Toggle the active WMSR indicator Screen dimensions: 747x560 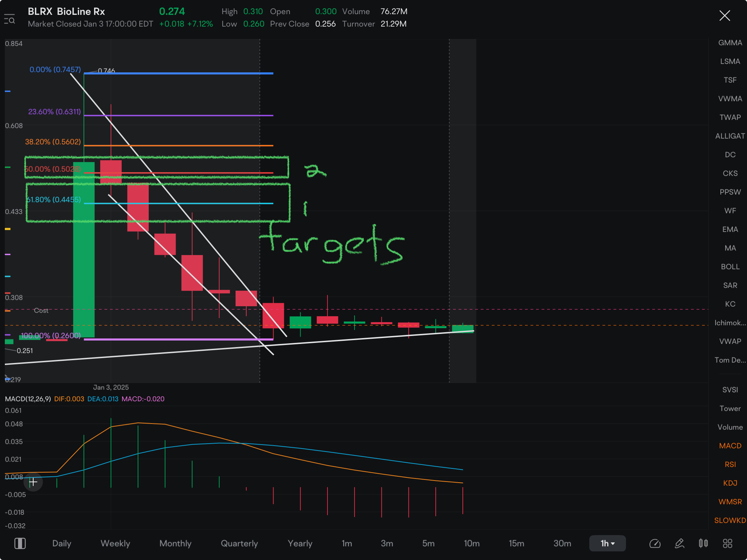730,502
